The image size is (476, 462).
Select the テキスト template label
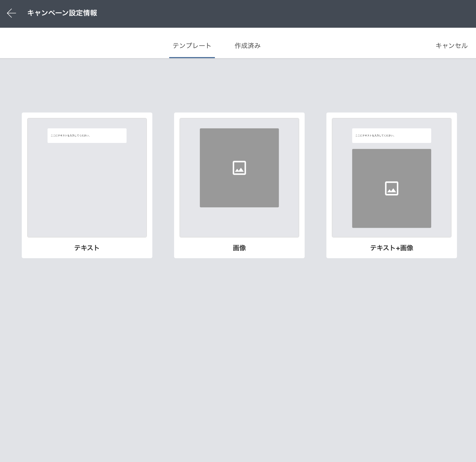(87, 248)
